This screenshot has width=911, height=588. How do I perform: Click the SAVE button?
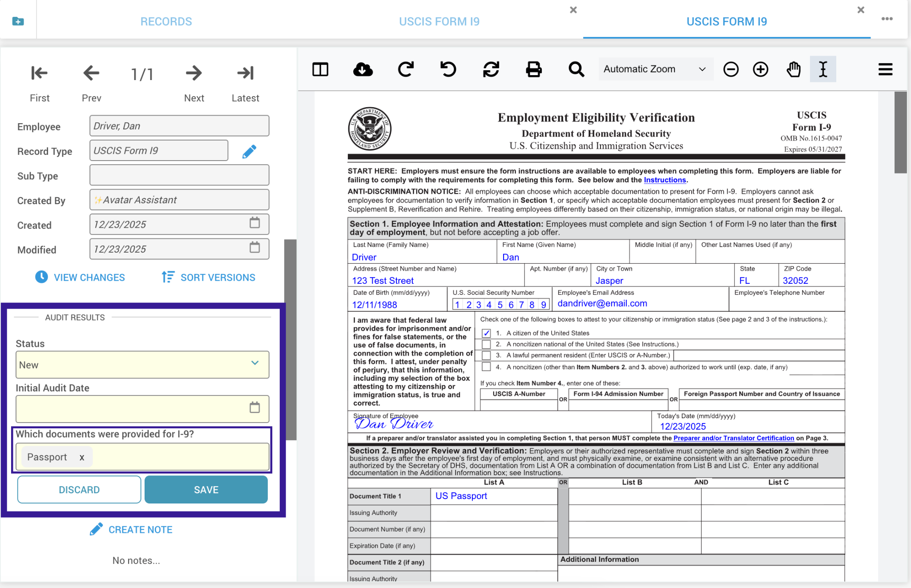pos(206,490)
